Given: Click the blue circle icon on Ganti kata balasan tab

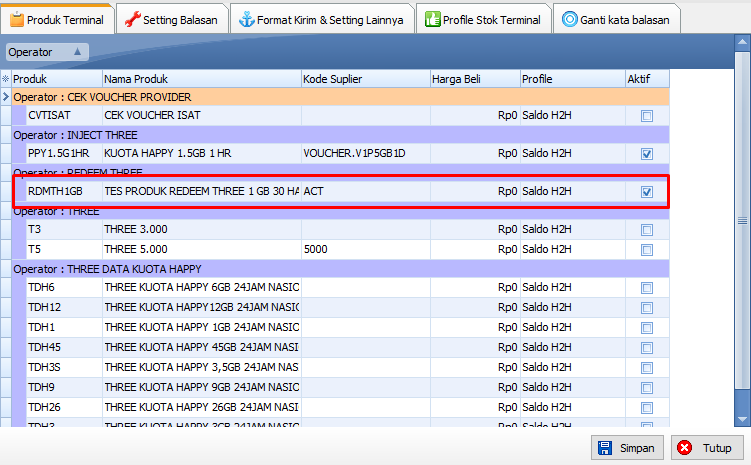Looking at the screenshot, I should [569, 19].
